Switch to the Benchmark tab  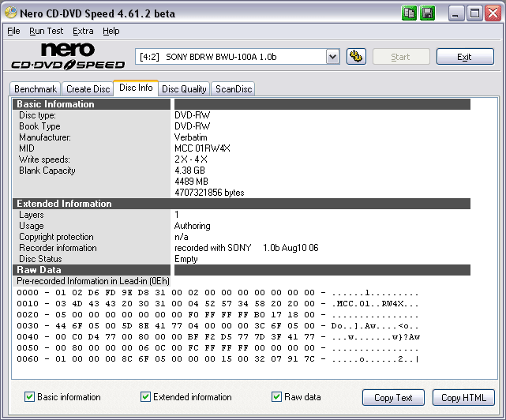(36, 89)
